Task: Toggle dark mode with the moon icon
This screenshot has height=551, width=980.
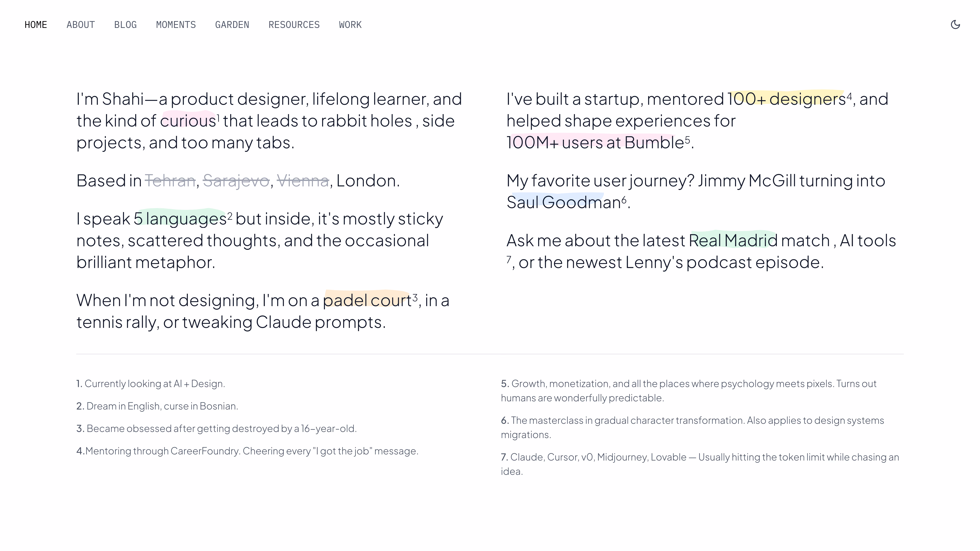Action: [955, 25]
